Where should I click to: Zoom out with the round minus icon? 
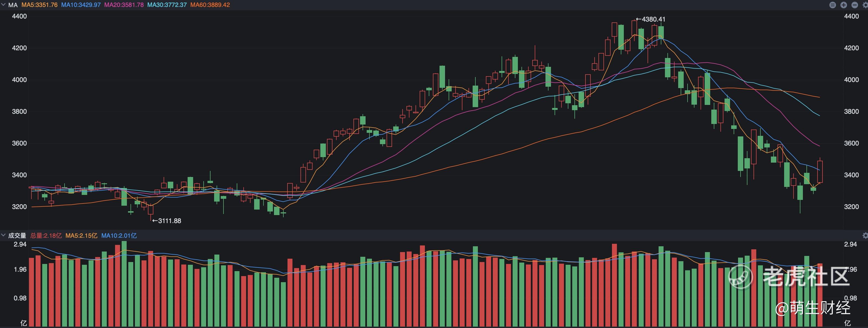tap(855, 5)
